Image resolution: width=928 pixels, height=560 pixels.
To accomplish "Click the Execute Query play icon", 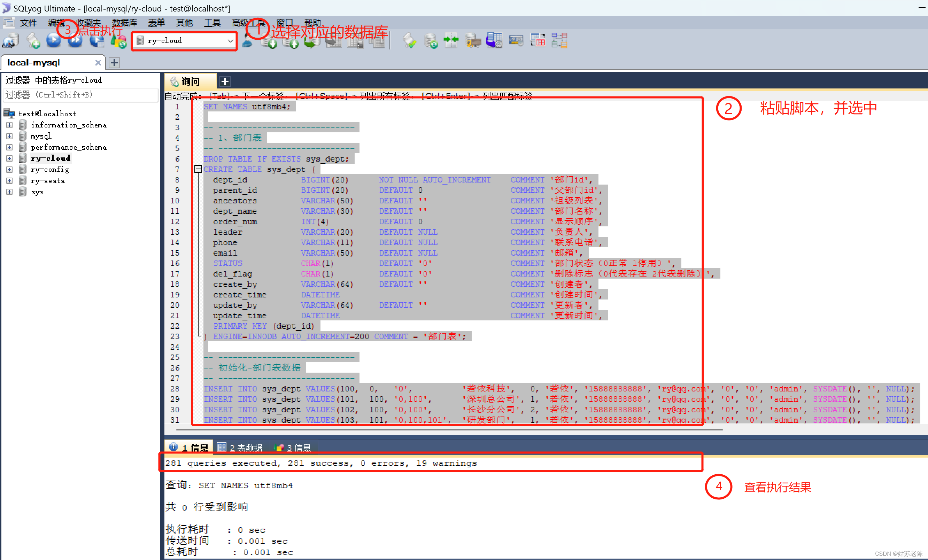I will (x=54, y=40).
